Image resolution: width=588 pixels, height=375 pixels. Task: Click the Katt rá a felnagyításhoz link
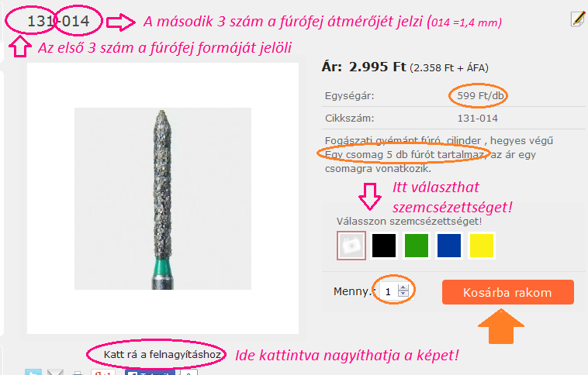click(162, 354)
